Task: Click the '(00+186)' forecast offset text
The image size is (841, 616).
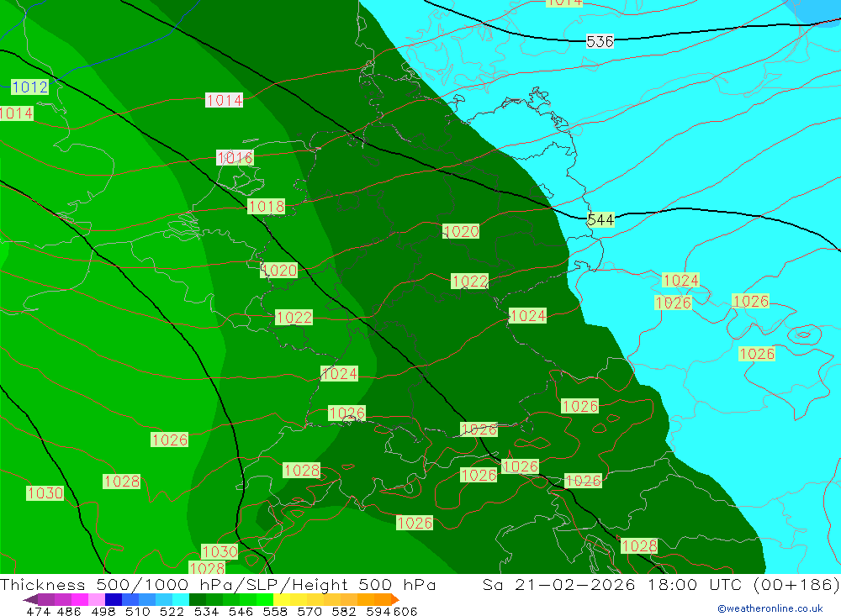Action: tap(796, 584)
